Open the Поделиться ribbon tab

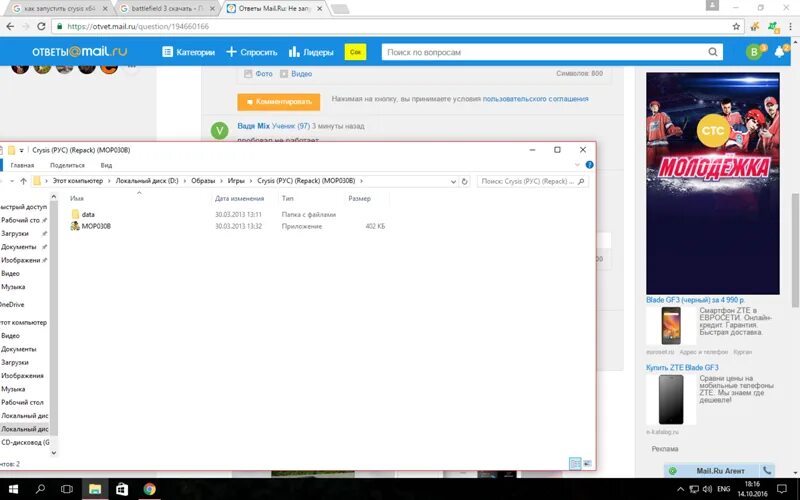coord(67,165)
